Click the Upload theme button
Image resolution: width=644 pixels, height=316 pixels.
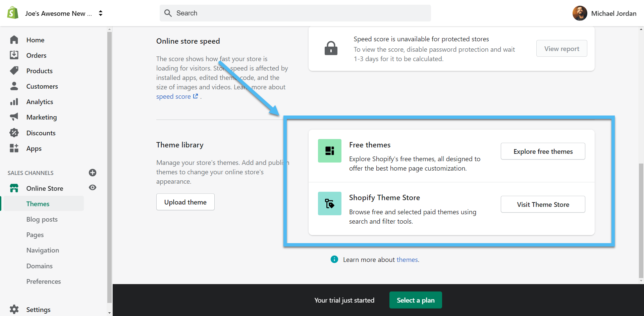[x=185, y=202]
